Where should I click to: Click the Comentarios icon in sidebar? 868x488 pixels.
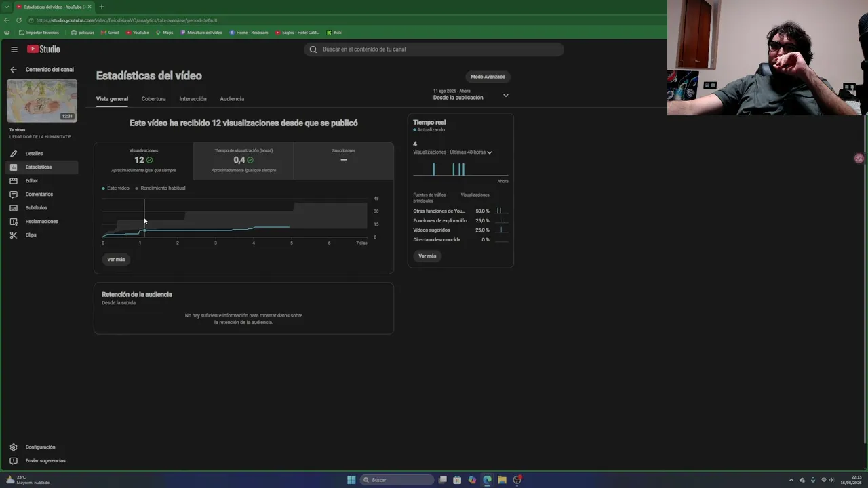pyautogui.click(x=14, y=195)
